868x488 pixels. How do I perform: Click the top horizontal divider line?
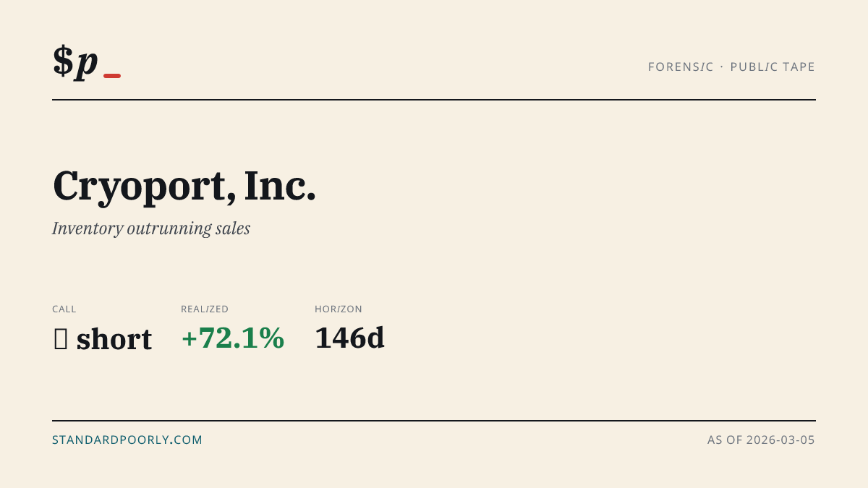[434, 100]
